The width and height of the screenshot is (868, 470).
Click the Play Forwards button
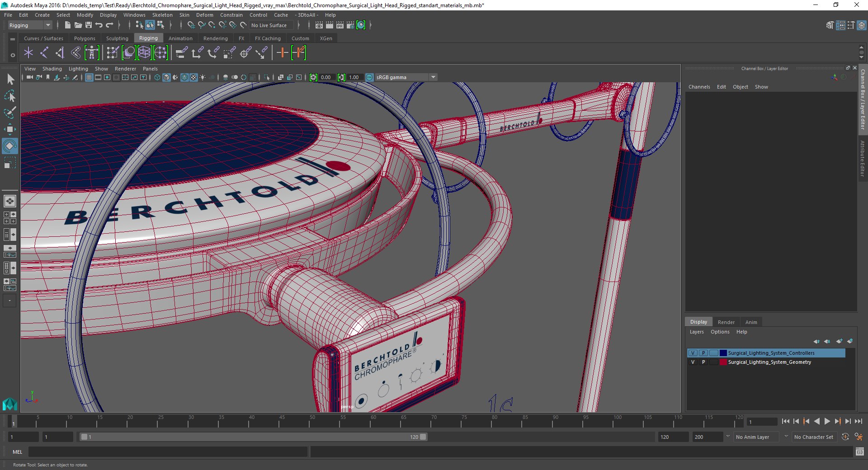[x=827, y=421]
